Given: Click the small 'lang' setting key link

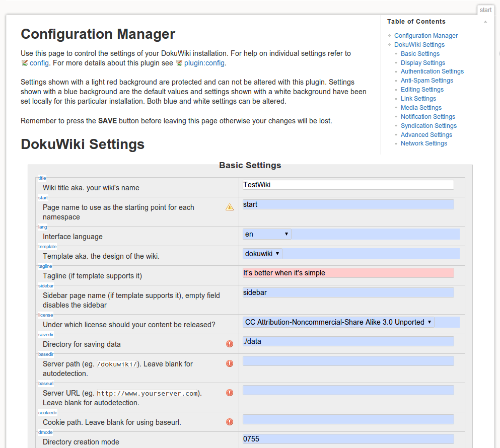Looking at the screenshot, I should pos(43,227).
